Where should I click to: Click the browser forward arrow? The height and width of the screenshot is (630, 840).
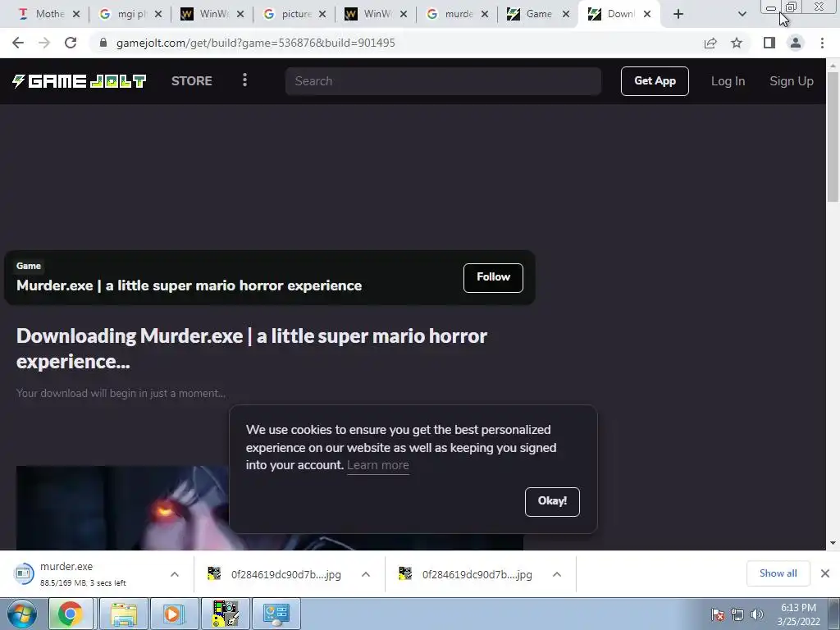pyautogui.click(x=44, y=43)
